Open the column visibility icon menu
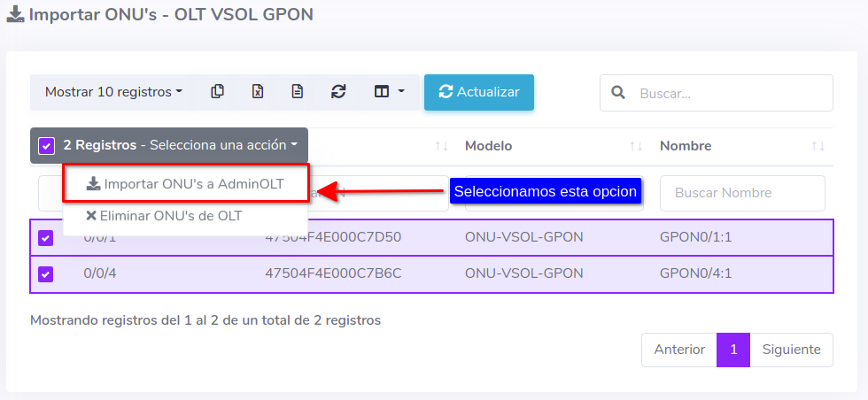Image resolution: width=868 pixels, height=400 pixels. [389, 92]
